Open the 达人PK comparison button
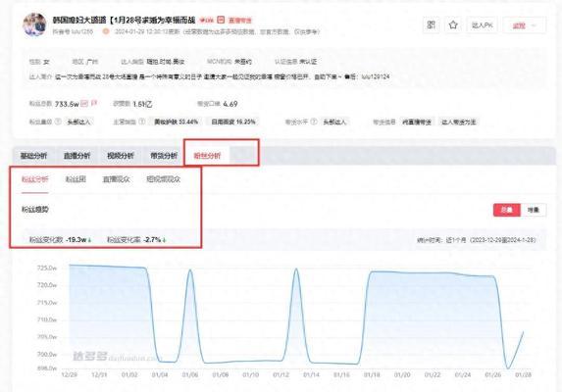The height and width of the screenshot is (392, 562). 483,25
